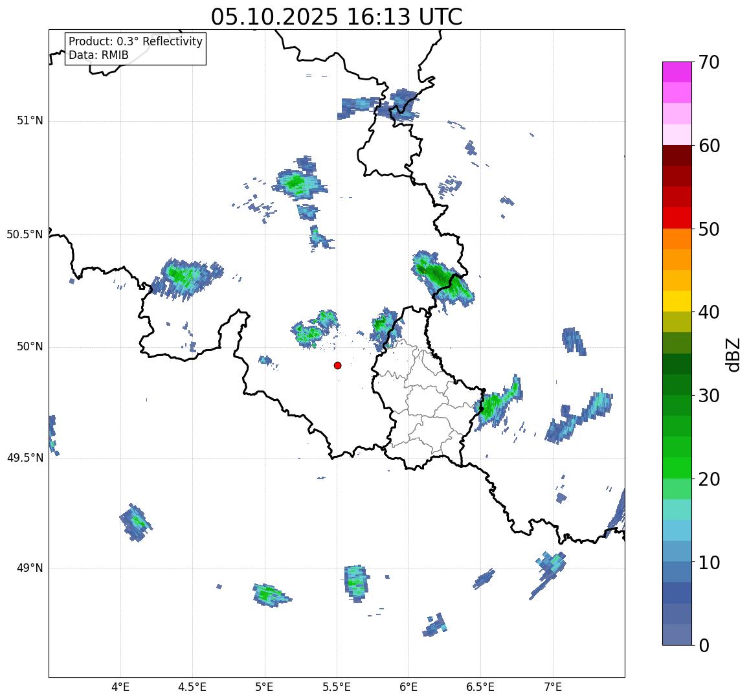This screenshot has width=749, height=700.
Task: Click the '5.5°E' longitude label
Action: pyautogui.click(x=337, y=687)
